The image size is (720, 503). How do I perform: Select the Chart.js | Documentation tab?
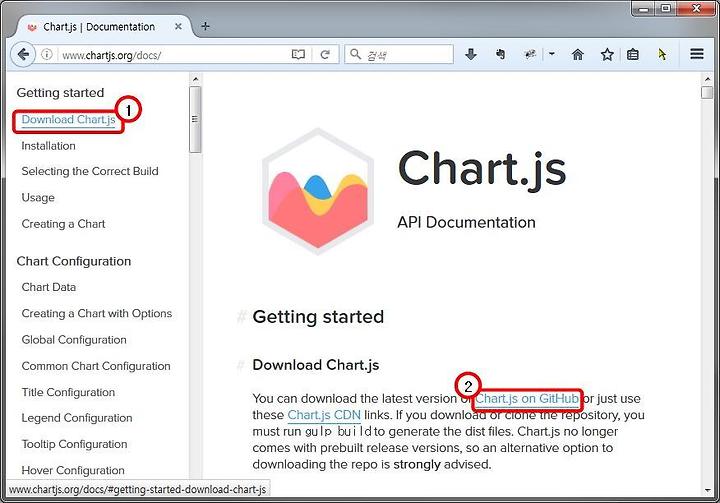pyautogui.click(x=99, y=27)
